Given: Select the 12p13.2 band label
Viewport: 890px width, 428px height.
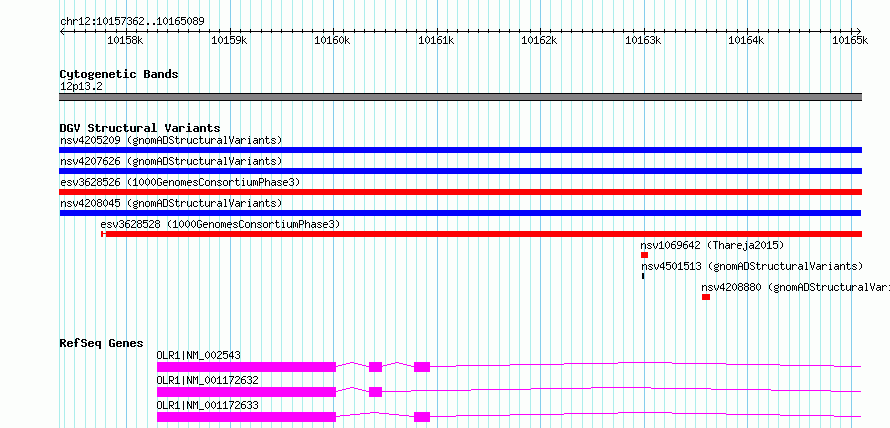Looking at the screenshot, I should click(x=81, y=87).
